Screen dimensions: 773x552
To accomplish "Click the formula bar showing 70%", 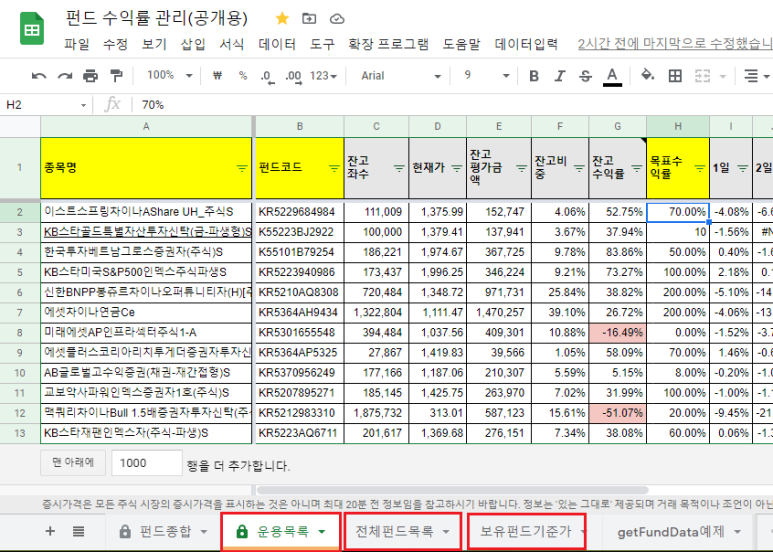I will pyautogui.click(x=454, y=105).
